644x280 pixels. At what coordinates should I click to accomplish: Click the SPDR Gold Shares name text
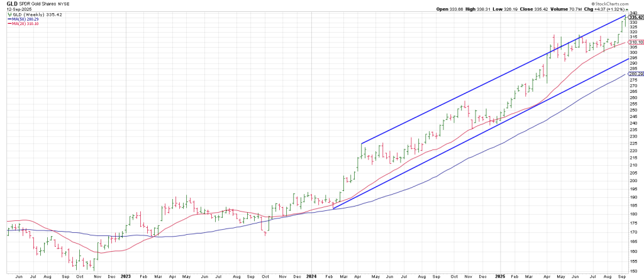click(x=36, y=4)
